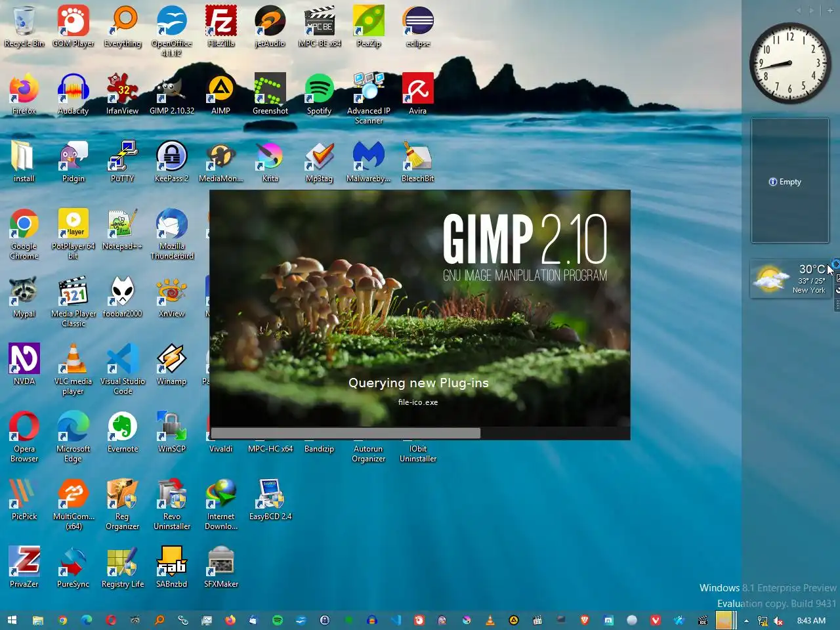
Task: Open the Mypal desktop shortcut
Action: 24,297
